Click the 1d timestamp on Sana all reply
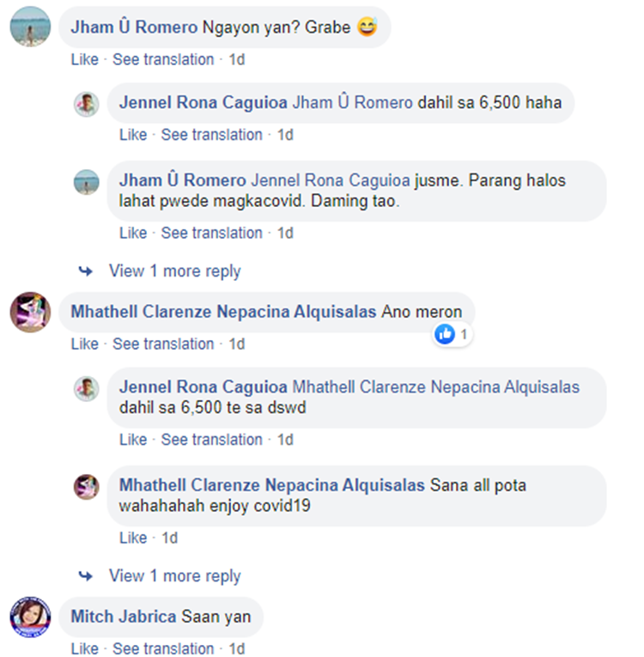 pyautogui.click(x=170, y=538)
